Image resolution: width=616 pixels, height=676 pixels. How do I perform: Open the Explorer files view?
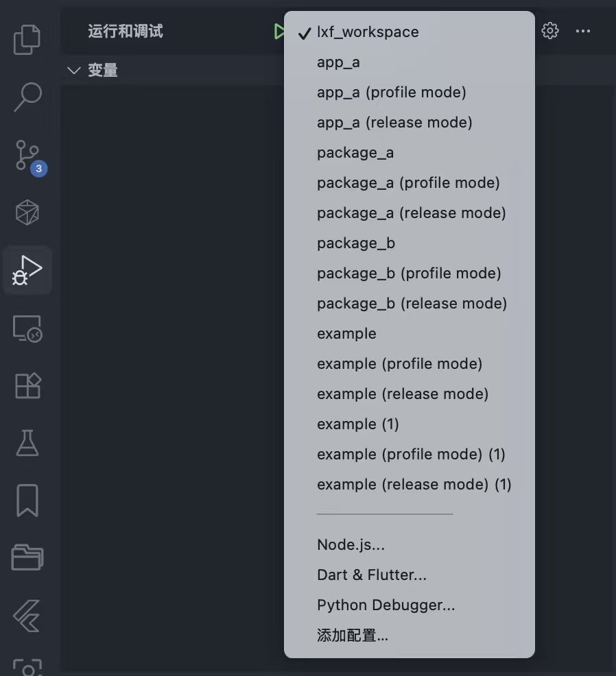pyautogui.click(x=27, y=39)
